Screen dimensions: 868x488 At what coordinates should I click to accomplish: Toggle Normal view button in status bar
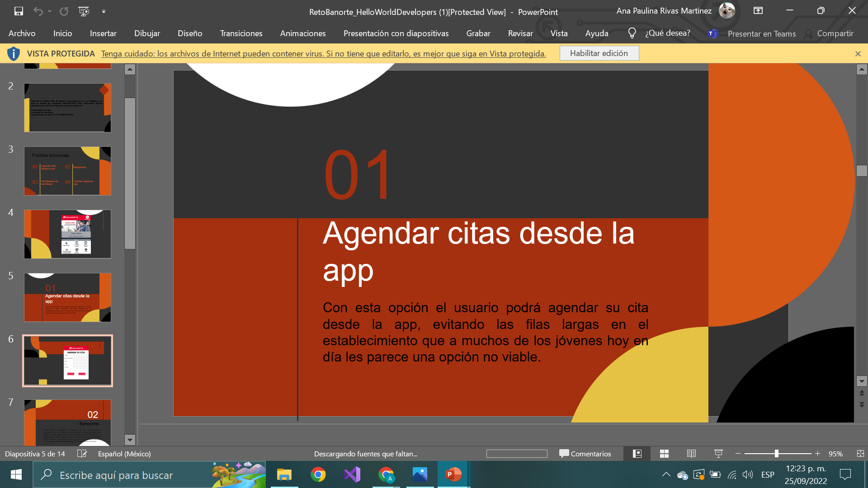pos(637,454)
